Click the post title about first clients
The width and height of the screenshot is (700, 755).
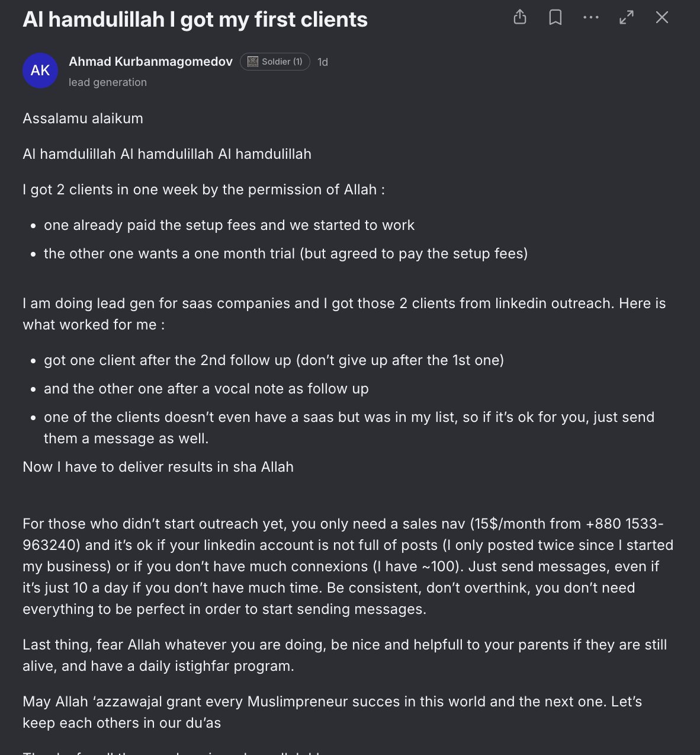pyautogui.click(x=195, y=19)
